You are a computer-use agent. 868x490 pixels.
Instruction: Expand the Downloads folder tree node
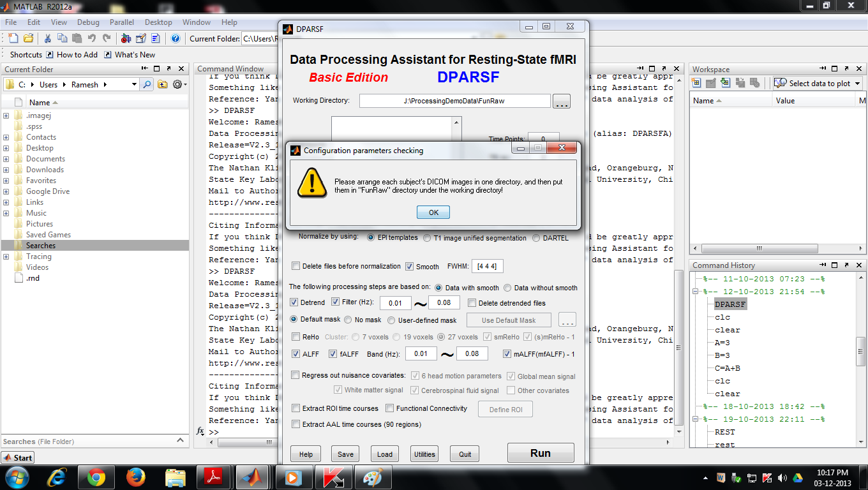tap(6, 170)
